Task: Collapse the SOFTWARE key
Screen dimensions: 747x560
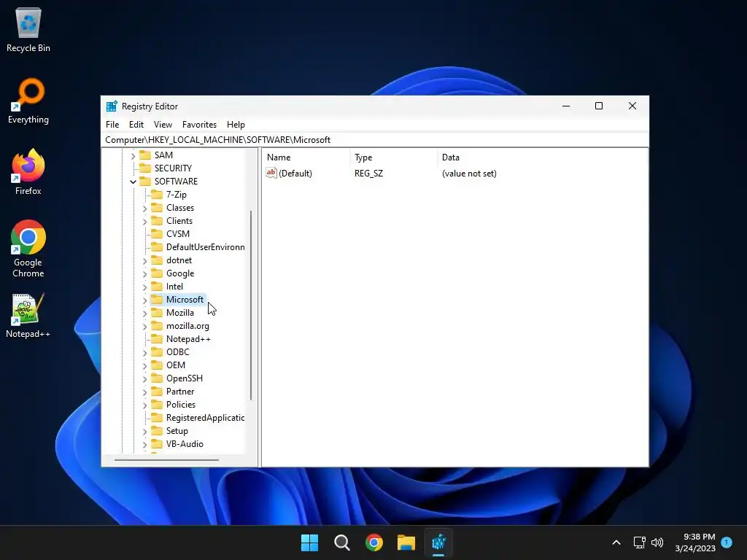Action: [133, 182]
